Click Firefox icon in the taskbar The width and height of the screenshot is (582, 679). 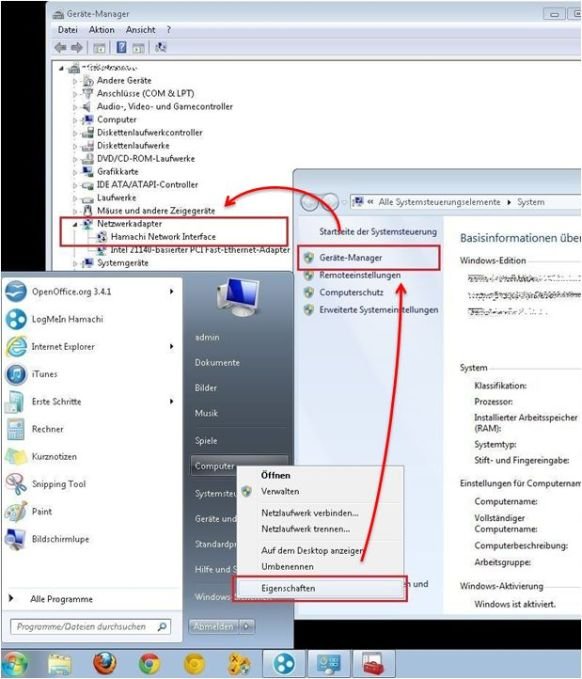coord(105,664)
